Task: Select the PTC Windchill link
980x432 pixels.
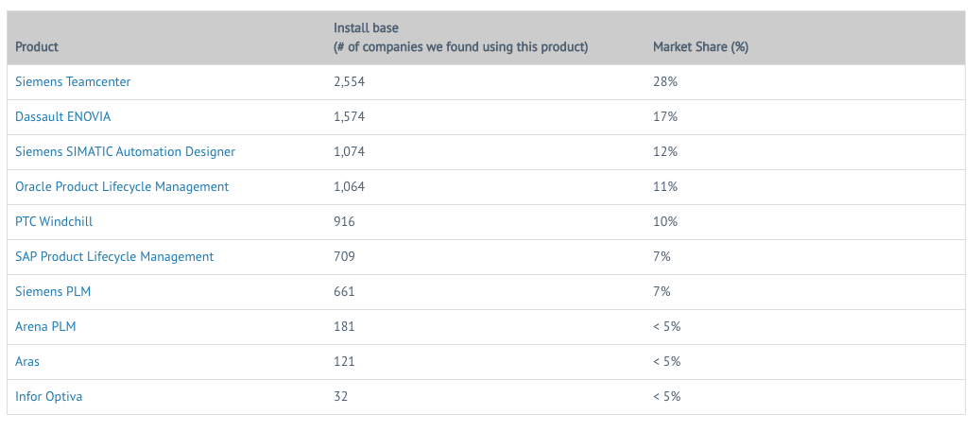Action: pyautogui.click(x=54, y=222)
